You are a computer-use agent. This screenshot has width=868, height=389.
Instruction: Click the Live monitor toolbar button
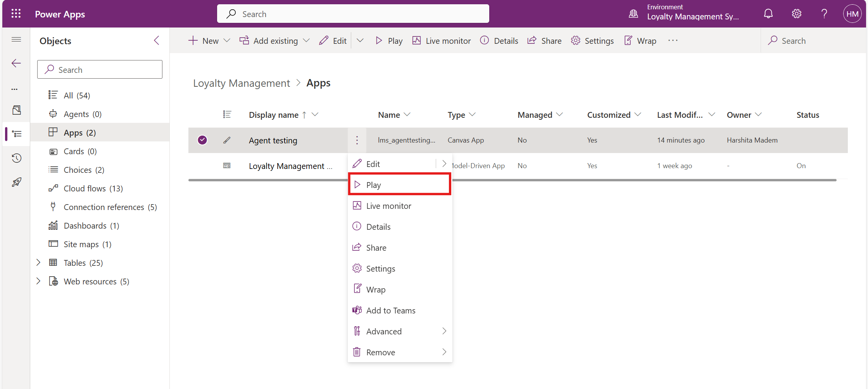click(441, 41)
